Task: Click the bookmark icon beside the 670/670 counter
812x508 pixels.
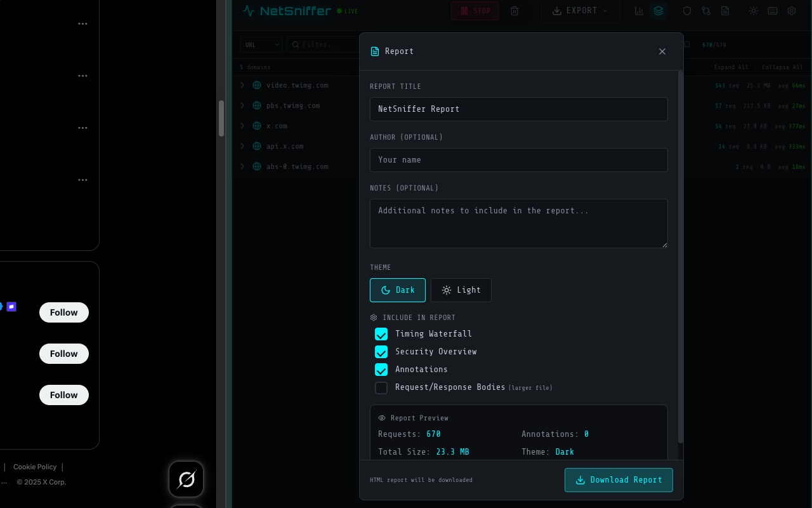Action: click(687, 44)
